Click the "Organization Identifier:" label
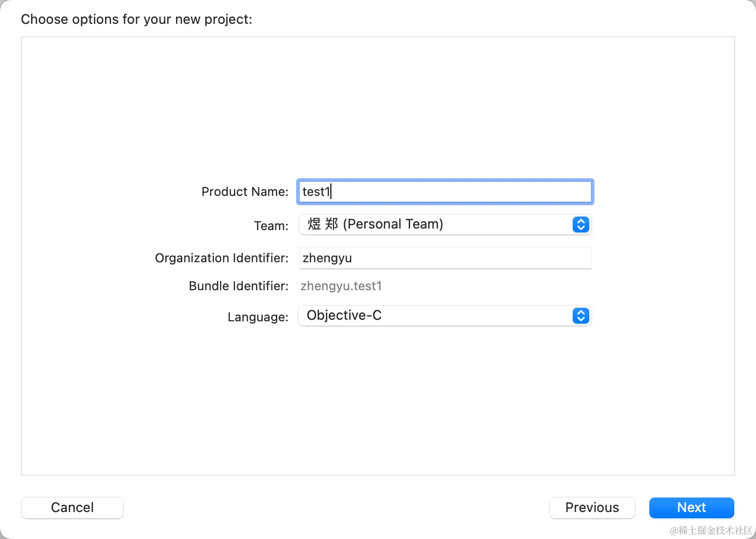The height and width of the screenshot is (539, 756). click(x=222, y=258)
